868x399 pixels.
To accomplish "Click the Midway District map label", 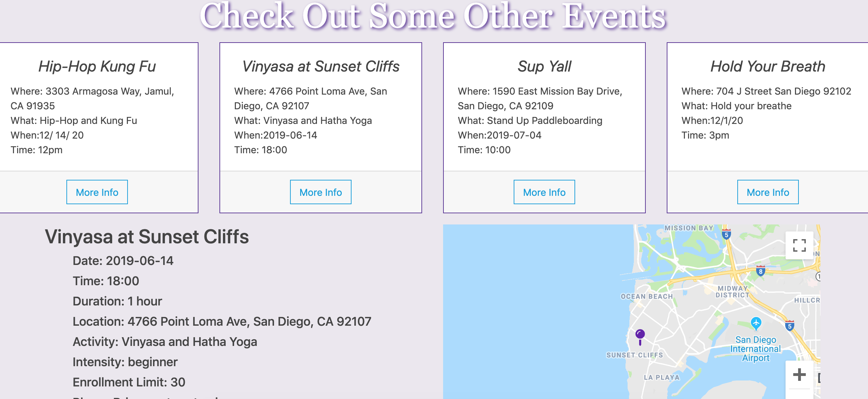I will 733,291.
